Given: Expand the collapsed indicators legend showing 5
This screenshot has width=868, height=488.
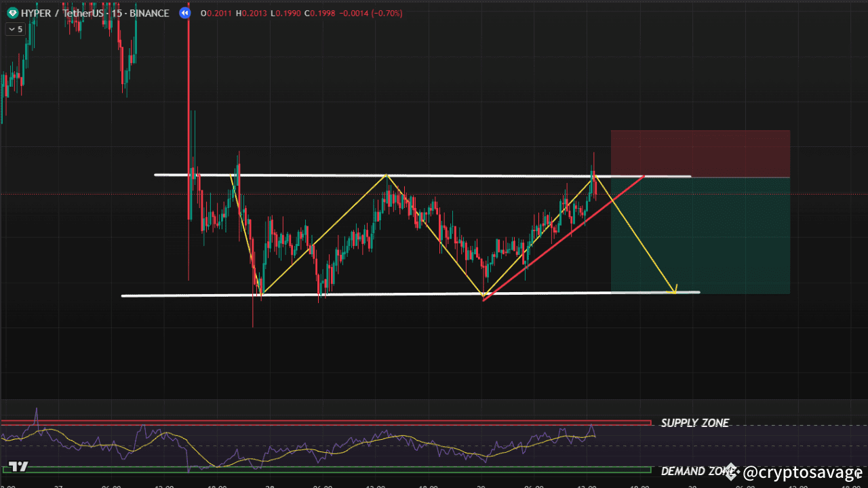Looking at the screenshot, I should tap(15, 29).
